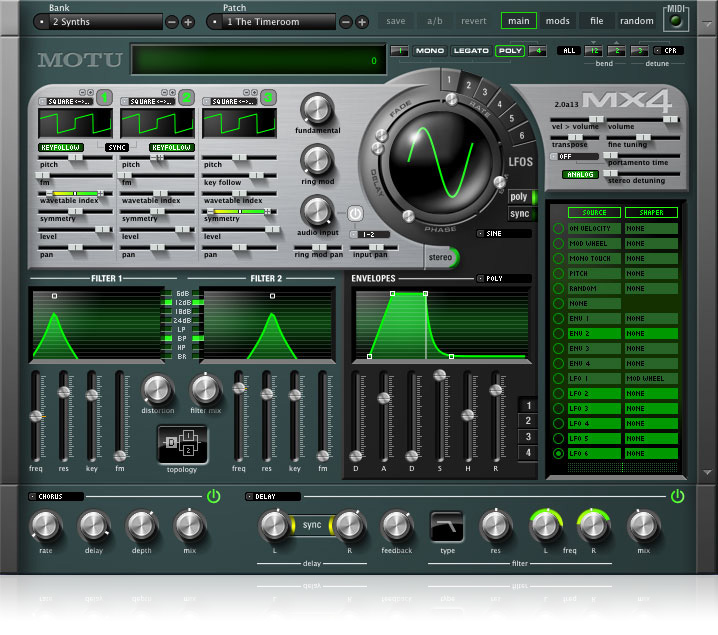
Task: Toggle the SYNC button on oscillator 2
Action: (x=117, y=147)
